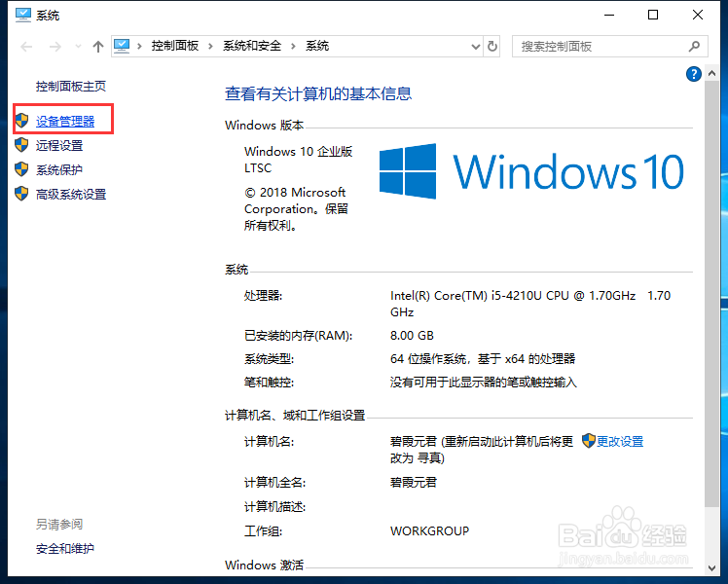Click the Forward navigation arrow
This screenshot has height=584, width=728.
(x=55, y=47)
